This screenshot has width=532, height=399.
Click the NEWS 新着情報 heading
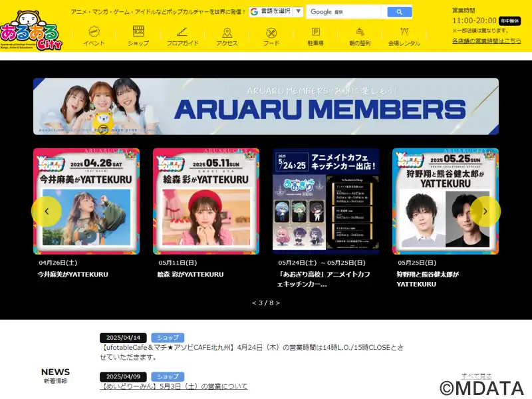[55, 376]
